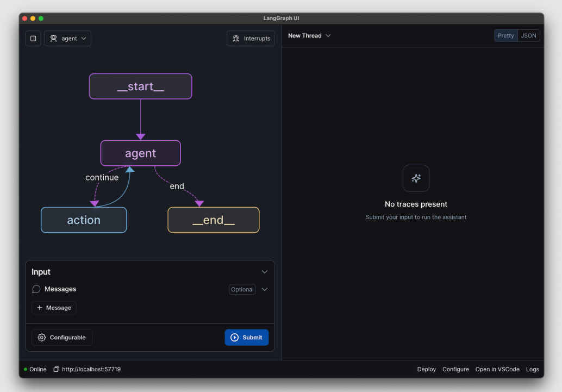Click the Messages speech bubble icon
The width and height of the screenshot is (562, 392).
tap(36, 289)
